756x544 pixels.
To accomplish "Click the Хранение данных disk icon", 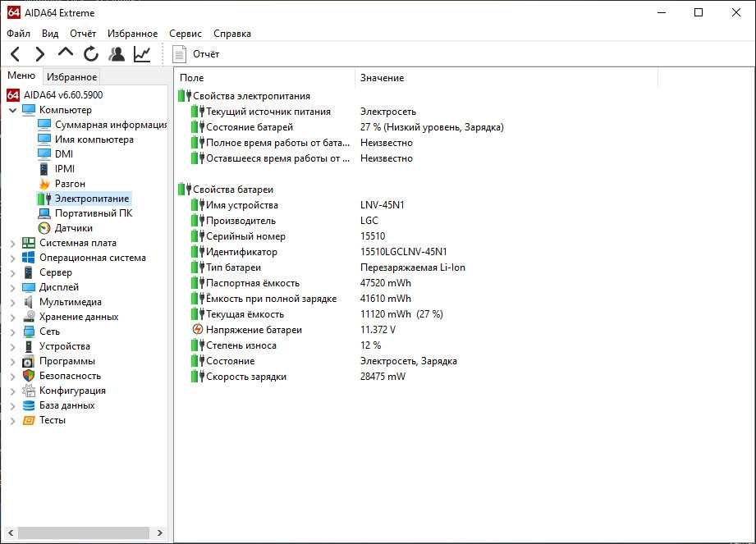I will coord(29,317).
